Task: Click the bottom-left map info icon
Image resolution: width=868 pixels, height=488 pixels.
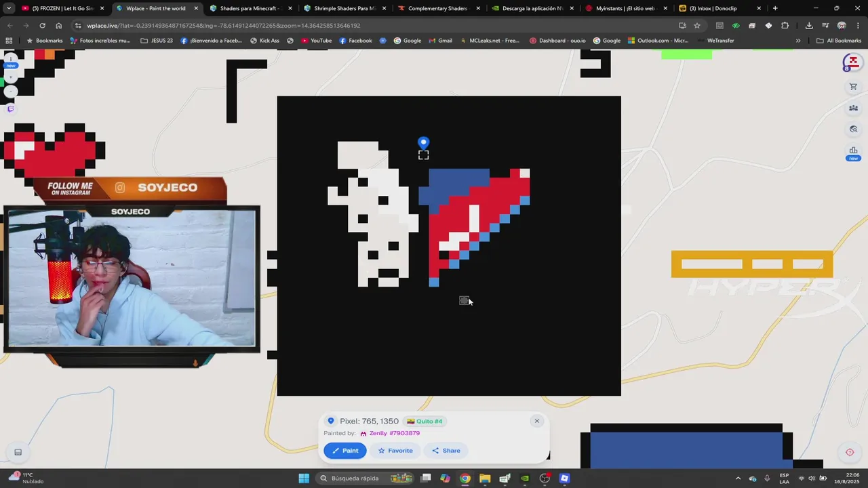Action: (18, 452)
